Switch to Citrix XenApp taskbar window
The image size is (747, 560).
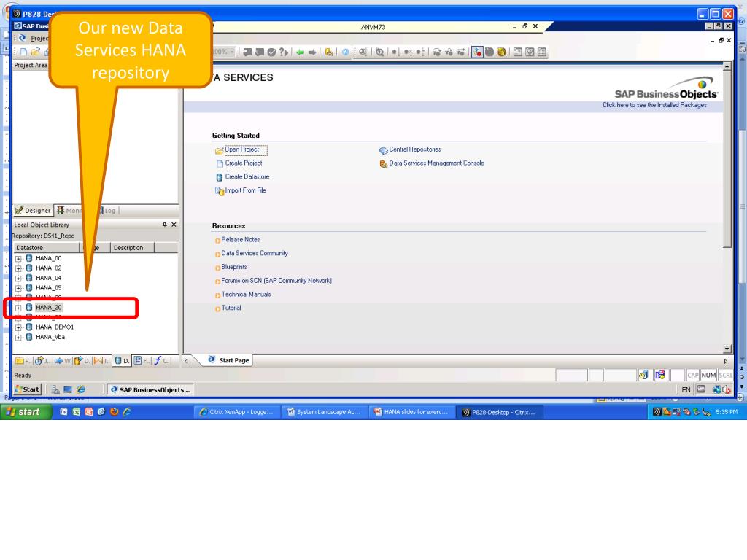(x=237, y=412)
